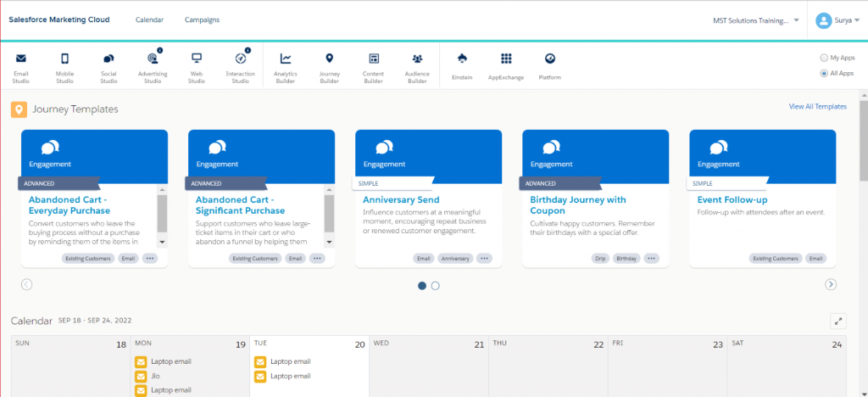Click main page vertical scrollbar thumb
Viewport: 868px width, 397px height.
(863, 139)
